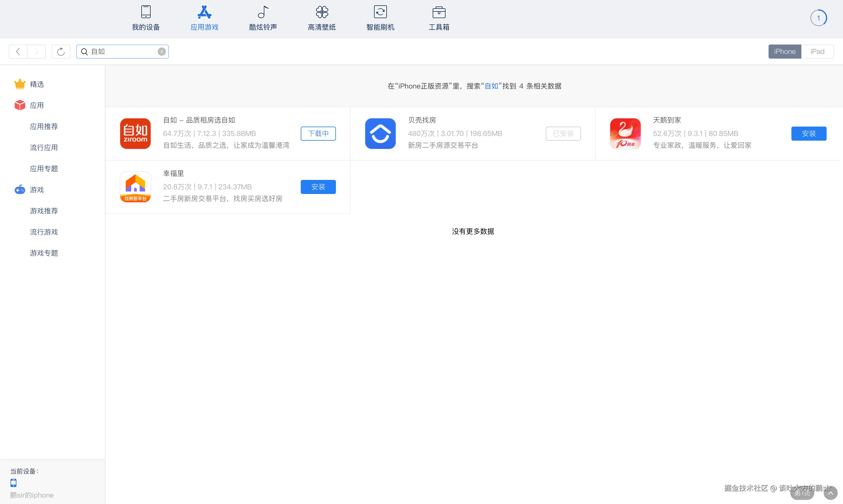Open the Games (游戏) sidebar category
Viewport: 843px width, 504px height.
tap(37, 190)
